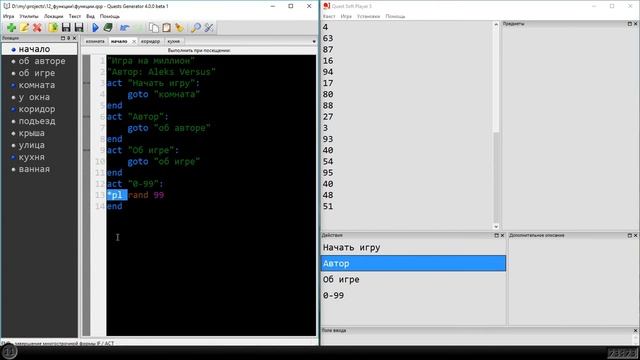Click the 'Начать игру' action in player
The height and width of the screenshot is (360, 640).
(413, 248)
